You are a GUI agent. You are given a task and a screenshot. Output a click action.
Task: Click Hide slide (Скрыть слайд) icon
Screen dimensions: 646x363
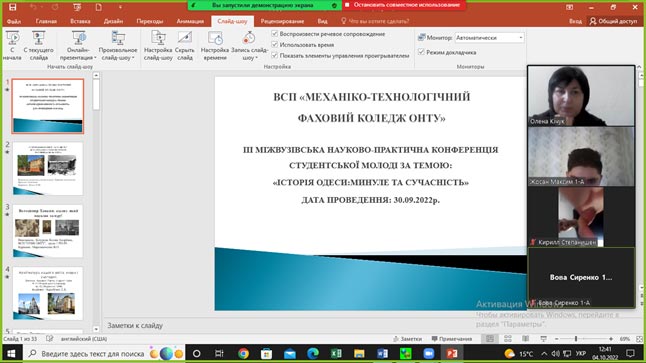click(x=185, y=45)
